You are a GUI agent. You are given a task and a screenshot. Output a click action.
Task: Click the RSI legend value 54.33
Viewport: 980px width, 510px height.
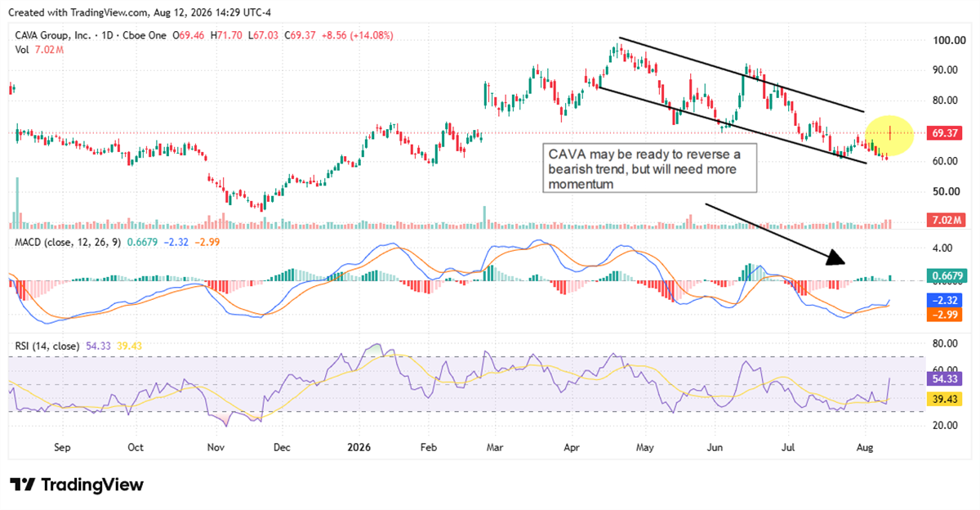97,346
